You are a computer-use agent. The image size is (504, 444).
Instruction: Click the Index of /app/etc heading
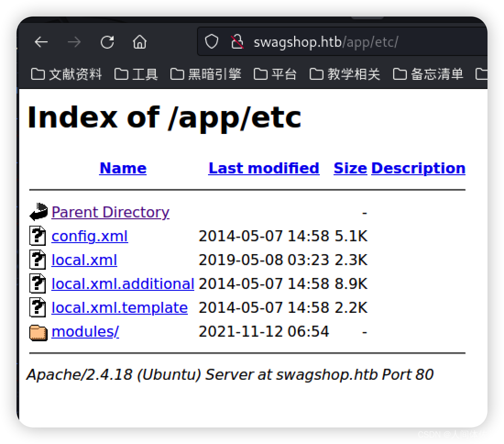tap(164, 118)
